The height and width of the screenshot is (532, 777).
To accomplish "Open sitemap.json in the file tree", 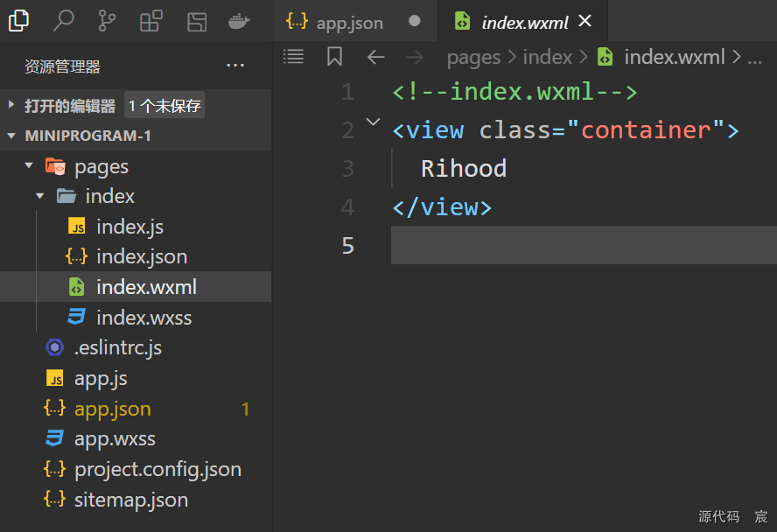I will click(136, 500).
